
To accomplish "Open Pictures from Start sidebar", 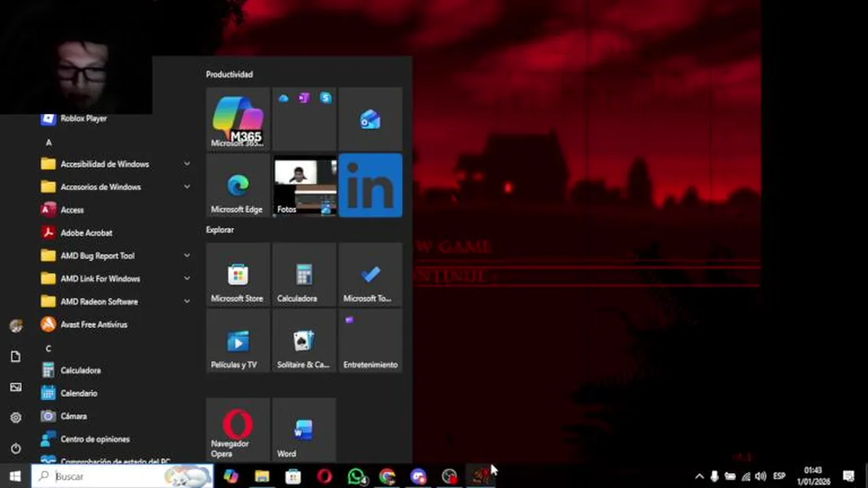I will [x=16, y=387].
